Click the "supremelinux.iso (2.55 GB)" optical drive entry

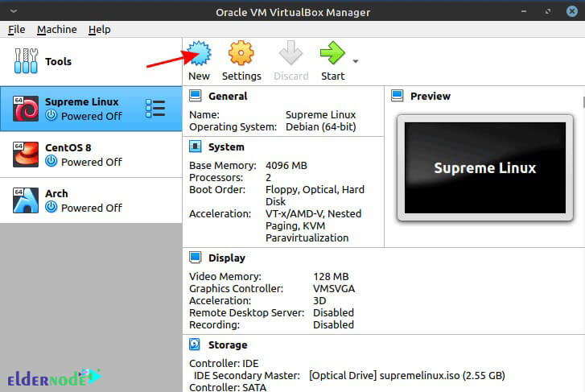point(407,375)
